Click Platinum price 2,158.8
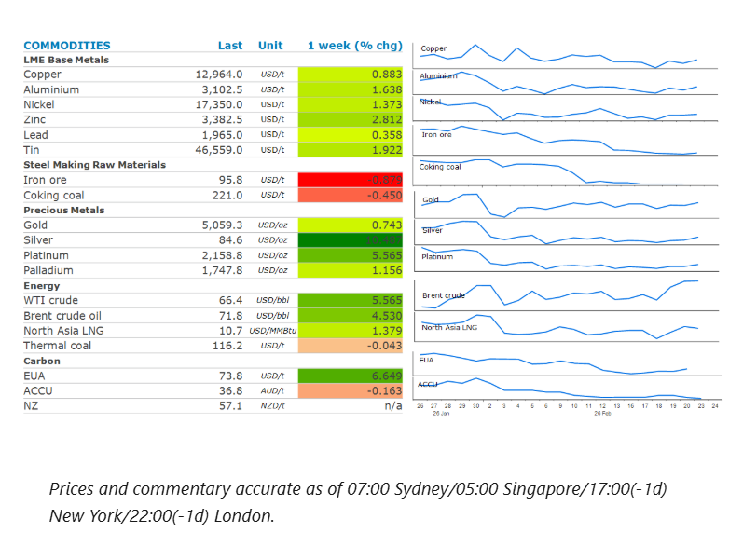This screenshot has width=743, height=560. (222, 255)
